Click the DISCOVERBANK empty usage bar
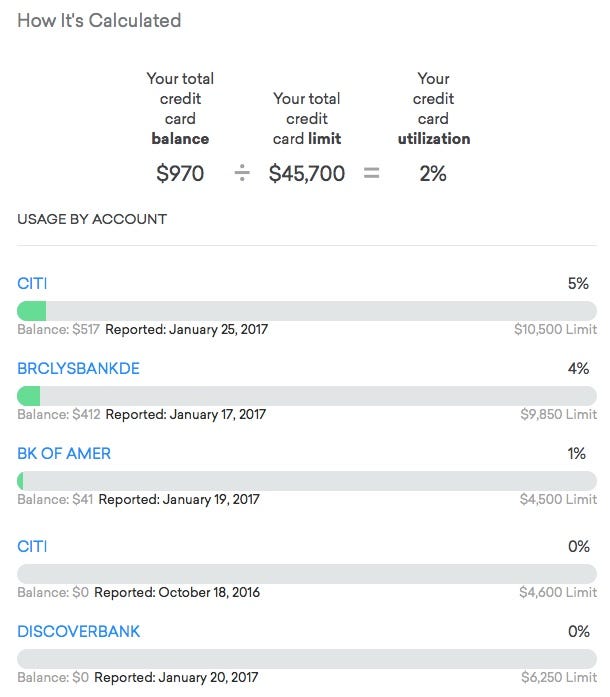The image size is (610, 697). click(x=307, y=658)
